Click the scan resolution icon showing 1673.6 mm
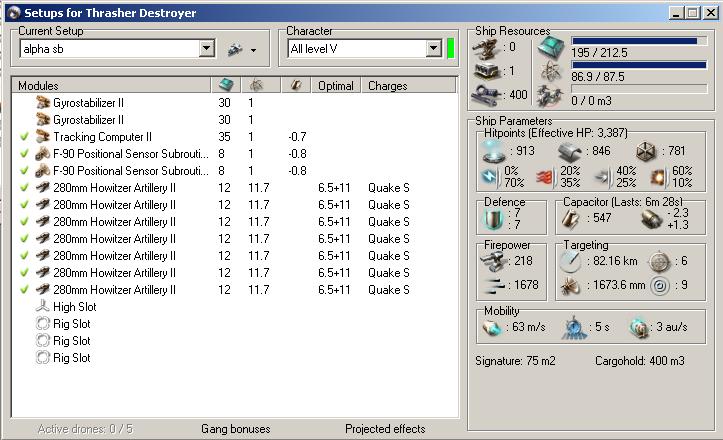Image resolution: width=723 pixels, height=440 pixels. click(570, 286)
